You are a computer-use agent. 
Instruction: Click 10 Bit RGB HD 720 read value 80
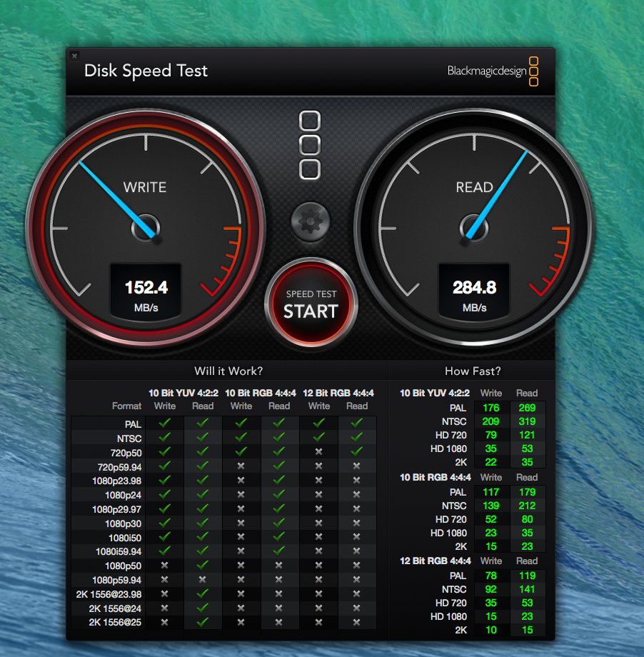click(x=527, y=519)
